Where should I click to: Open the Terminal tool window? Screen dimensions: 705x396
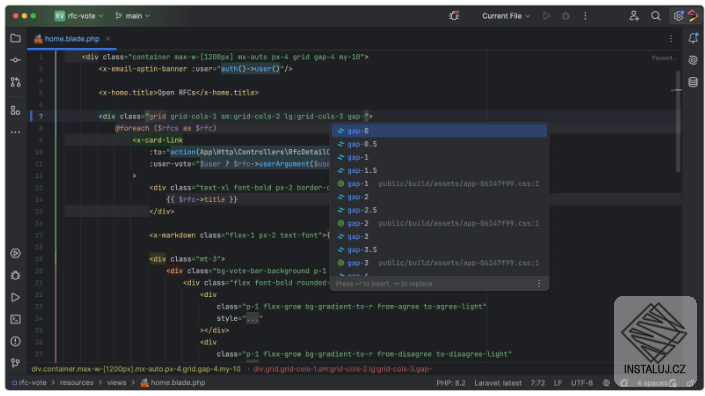pyautogui.click(x=15, y=320)
